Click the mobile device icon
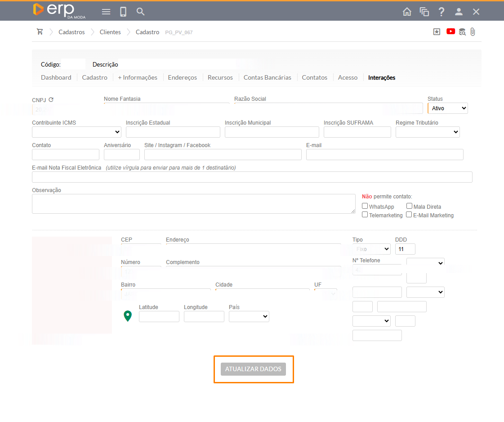 point(123,12)
